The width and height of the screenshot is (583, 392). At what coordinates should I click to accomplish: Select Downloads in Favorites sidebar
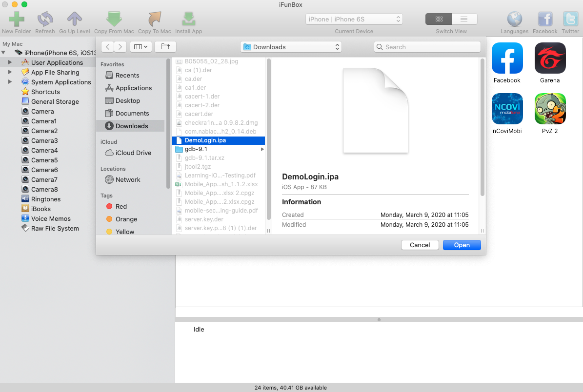click(x=130, y=126)
